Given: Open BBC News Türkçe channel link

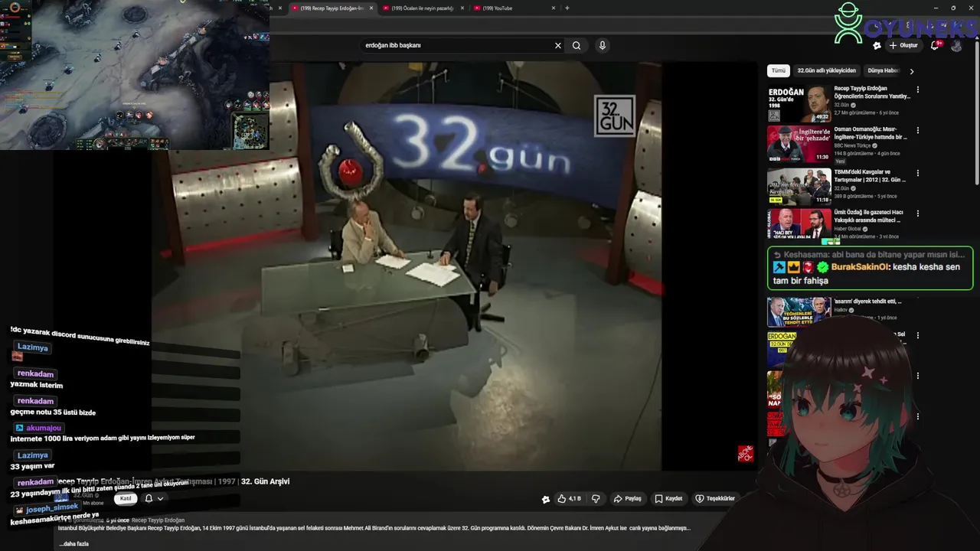Looking at the screenshot, I should (852, 145).
